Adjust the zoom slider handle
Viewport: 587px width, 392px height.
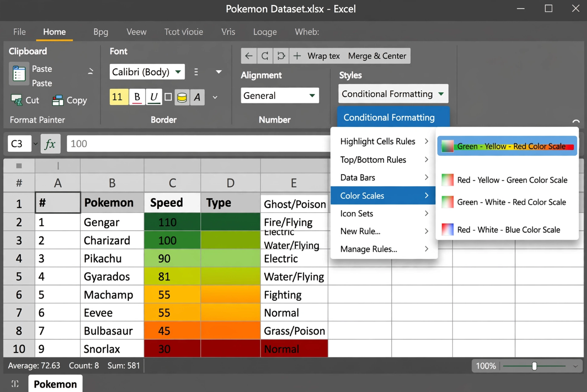(534, 366)
